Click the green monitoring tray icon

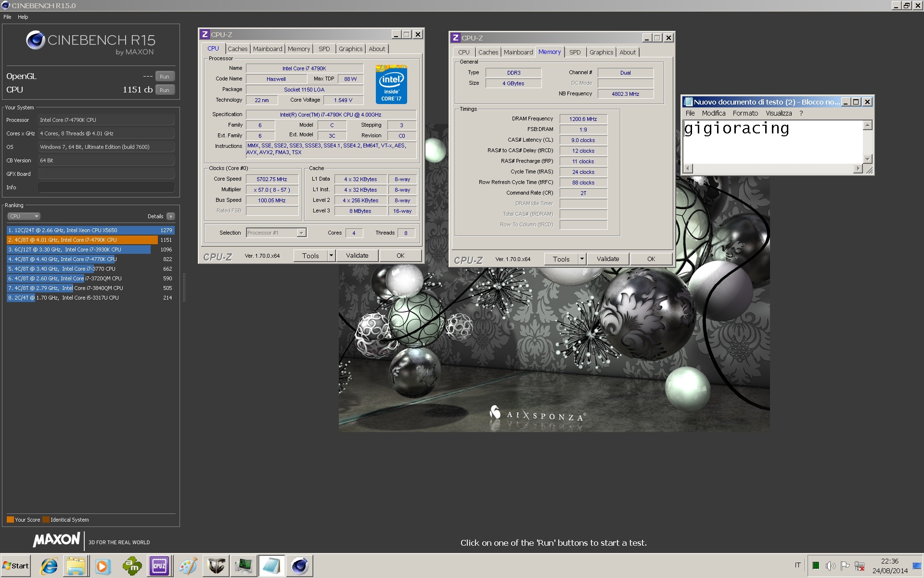click(816, 565)
